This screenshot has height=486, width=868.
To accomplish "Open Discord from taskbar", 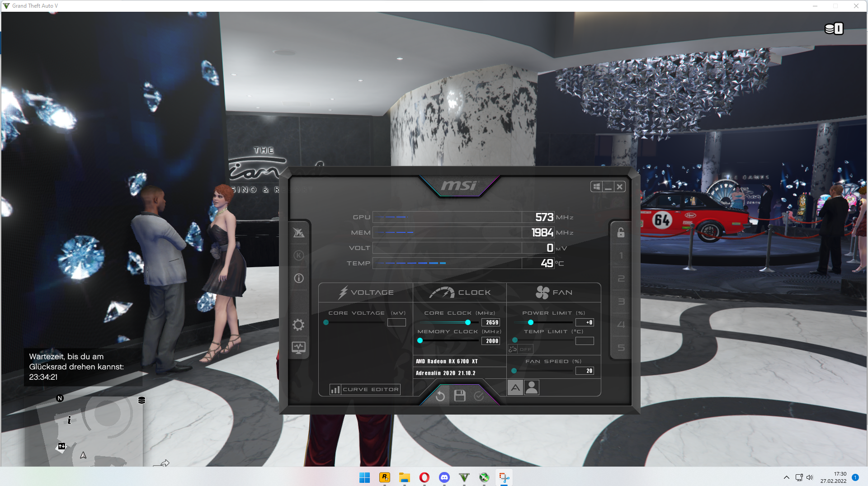I will coord(444,477).
